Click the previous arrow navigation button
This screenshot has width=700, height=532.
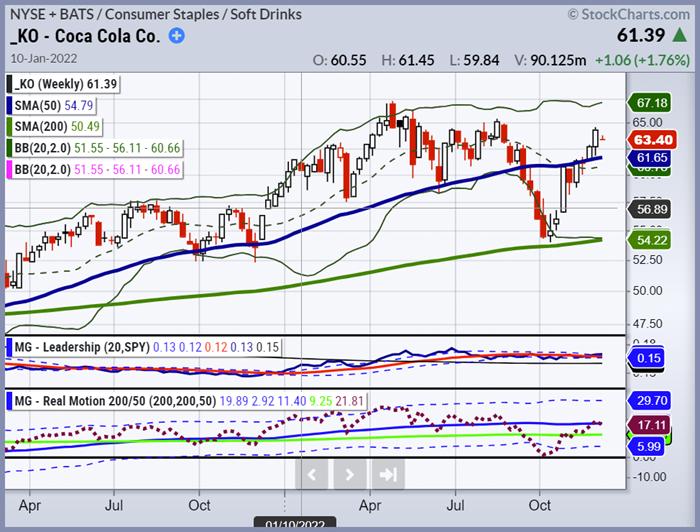click(x=313, y=472)
